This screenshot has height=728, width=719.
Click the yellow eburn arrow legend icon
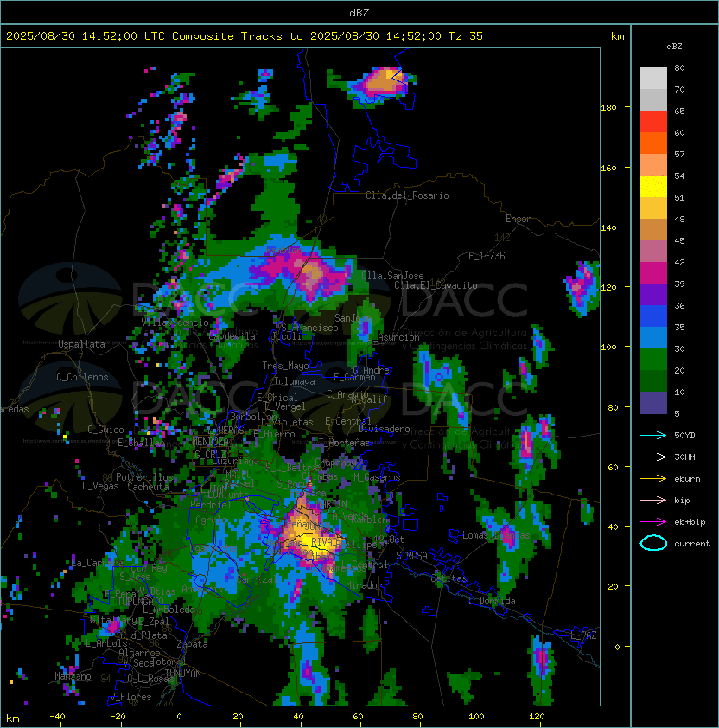(653, 479)
